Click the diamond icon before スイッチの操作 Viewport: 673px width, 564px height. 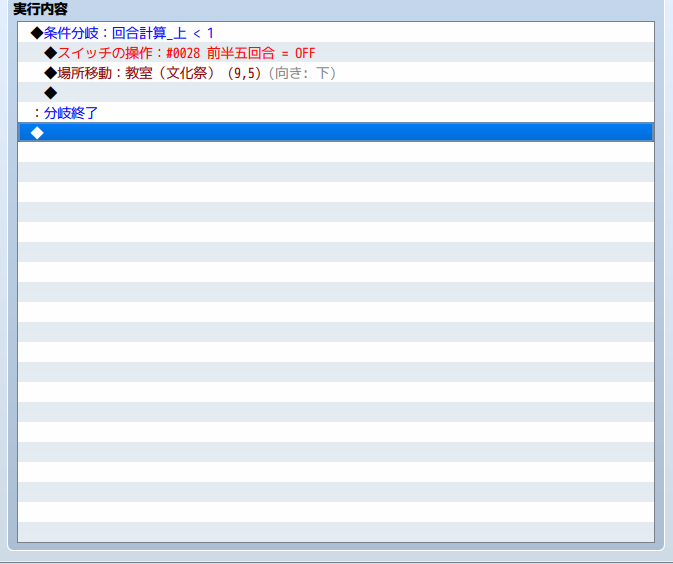pyautogui.click(x=51, y=53)
